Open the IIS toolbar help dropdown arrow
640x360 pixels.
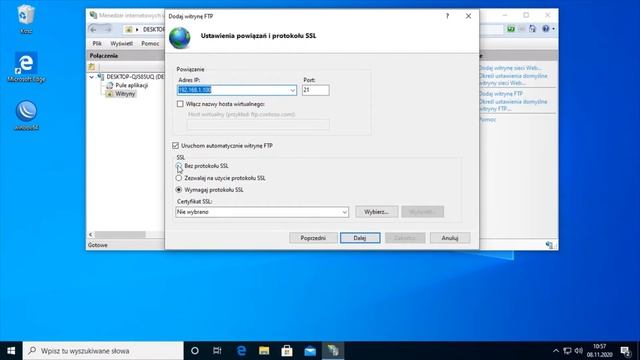coord(553,29)
